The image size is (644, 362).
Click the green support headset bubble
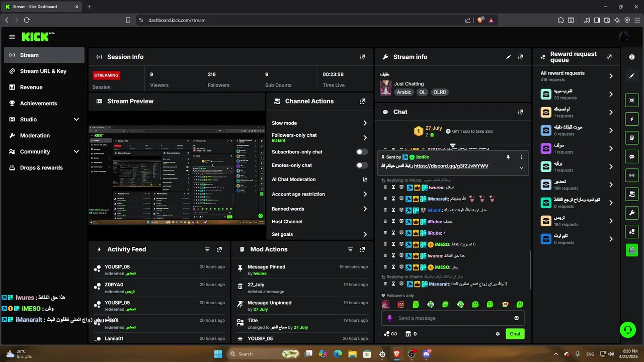point(627,330)
